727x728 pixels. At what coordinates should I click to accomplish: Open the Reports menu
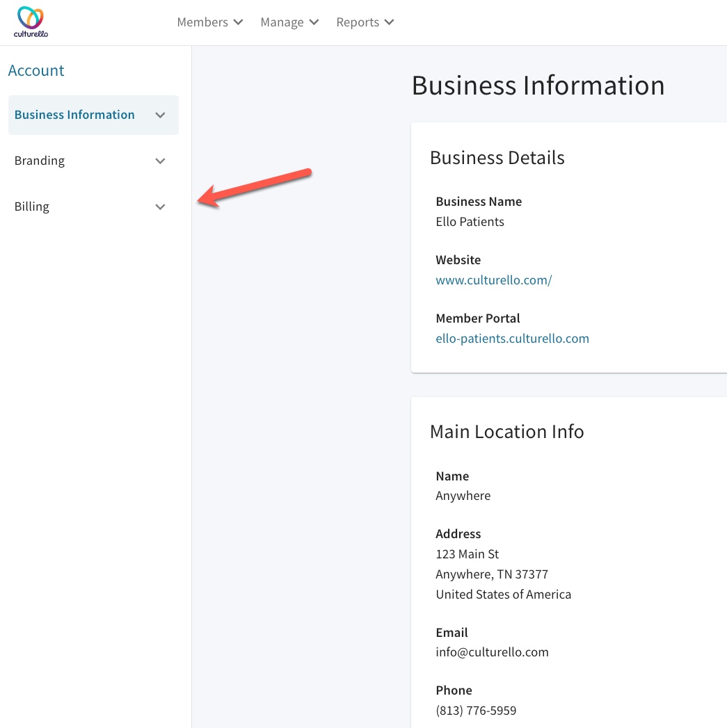(x=365, y=22)
